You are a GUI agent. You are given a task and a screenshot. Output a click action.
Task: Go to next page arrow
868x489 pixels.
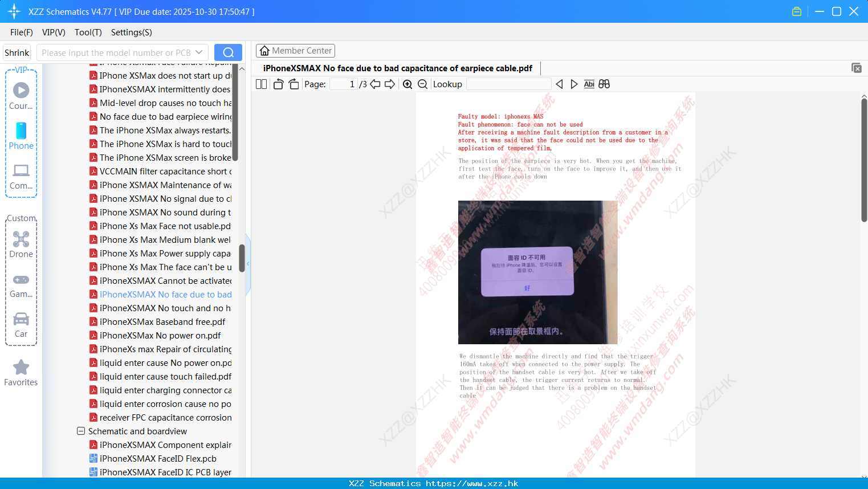[390, 84]
